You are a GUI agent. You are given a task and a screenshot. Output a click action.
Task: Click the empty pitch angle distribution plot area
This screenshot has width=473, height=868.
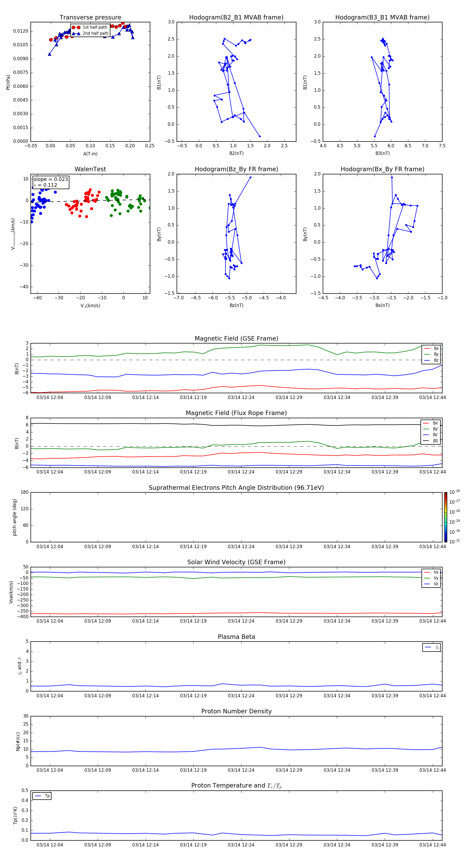point(236,517)
